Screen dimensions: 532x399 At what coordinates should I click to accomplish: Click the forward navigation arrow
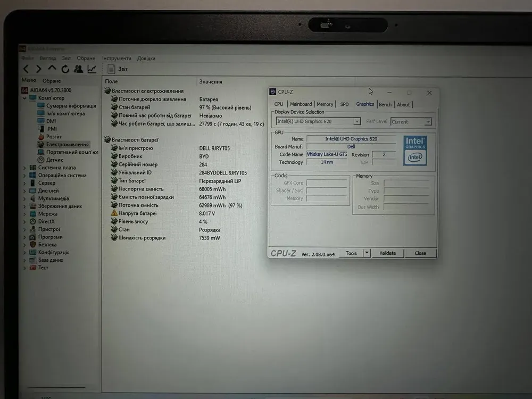point(38,69)
